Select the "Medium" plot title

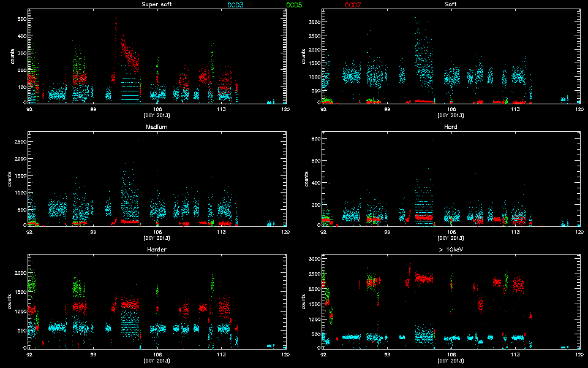(156, 127)
